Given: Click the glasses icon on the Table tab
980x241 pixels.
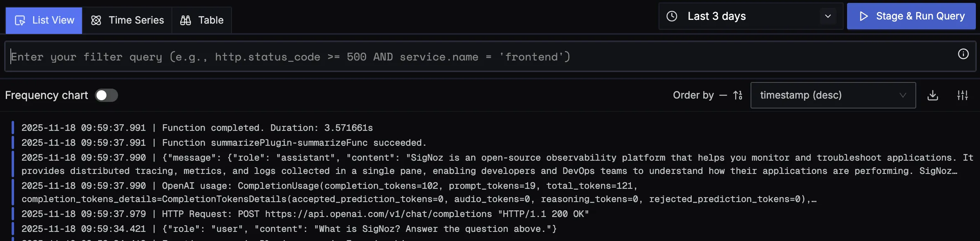Looking at the screenshot, I should click(185, 20).
